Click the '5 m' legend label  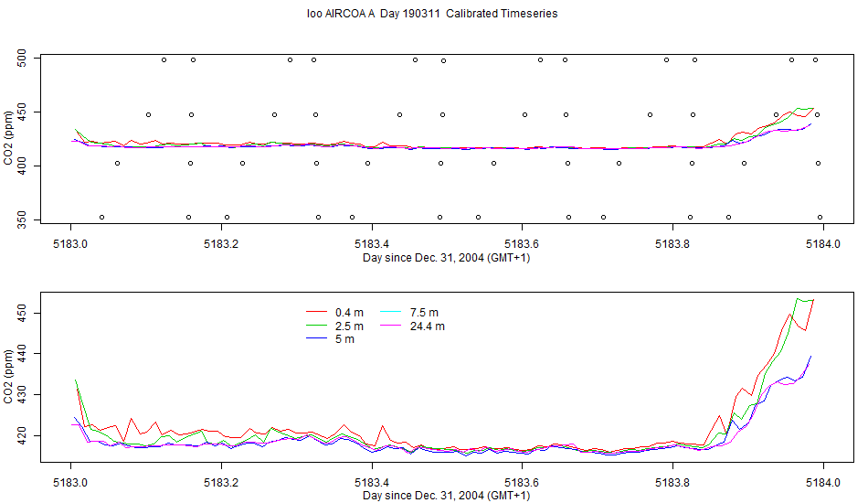[x=344, y=339]
